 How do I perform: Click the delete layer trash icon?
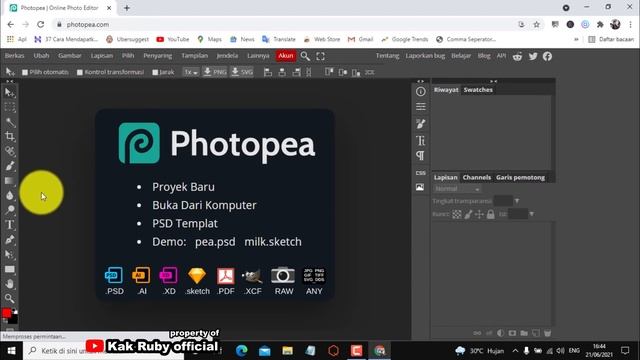(x=547, y=333)
